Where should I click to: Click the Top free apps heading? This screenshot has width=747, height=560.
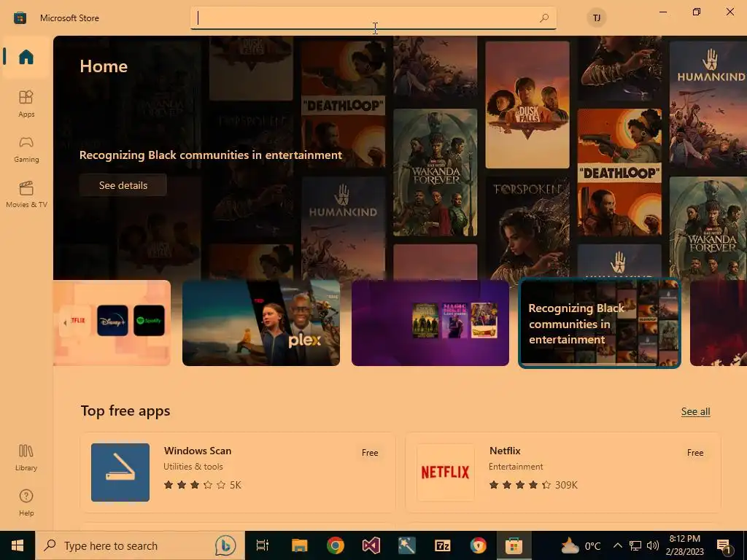[125, 411]
